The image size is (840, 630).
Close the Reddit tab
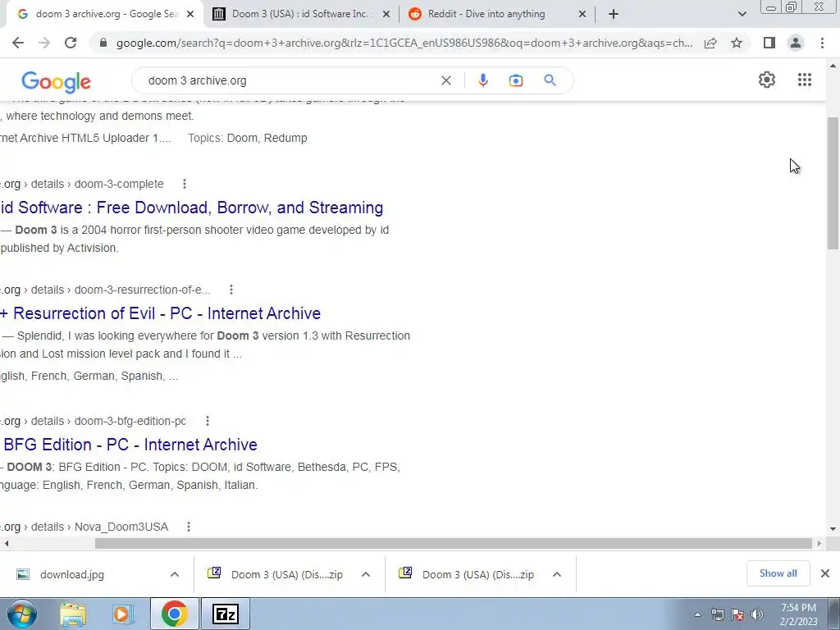(x=582, y=15)
